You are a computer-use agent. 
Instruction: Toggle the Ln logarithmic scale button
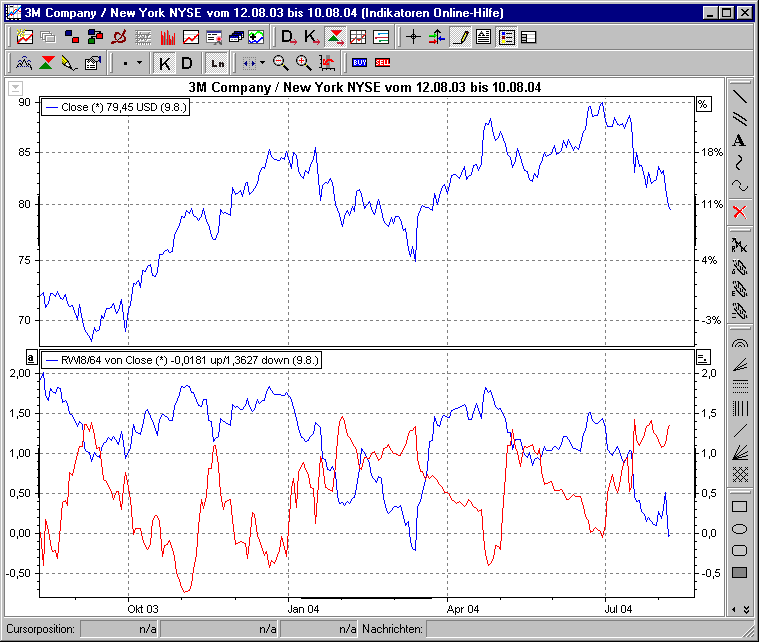click(217, 63)
